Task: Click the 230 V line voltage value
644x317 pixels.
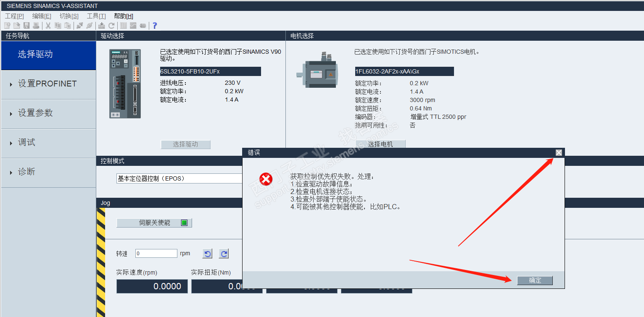Action: [232, 83]
